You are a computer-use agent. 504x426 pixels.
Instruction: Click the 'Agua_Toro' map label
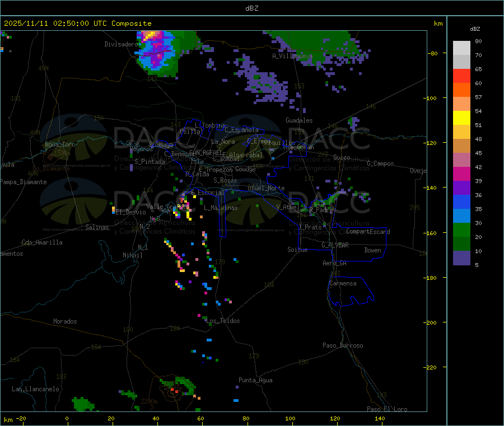click(x=60, y=144)
